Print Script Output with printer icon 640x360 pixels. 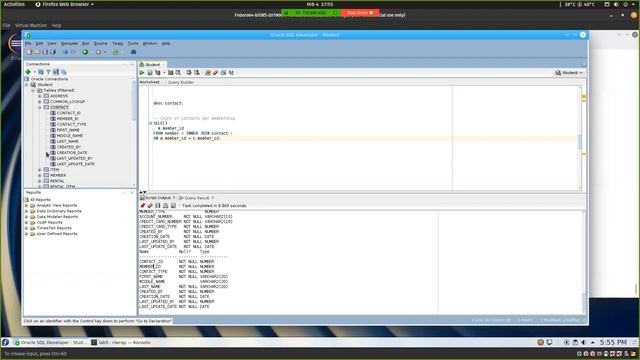click(x=165, y=206)
